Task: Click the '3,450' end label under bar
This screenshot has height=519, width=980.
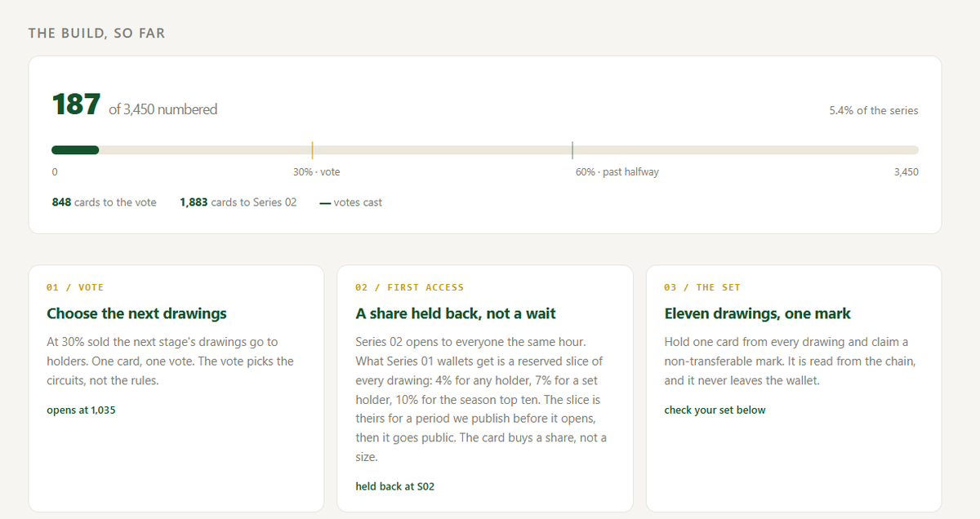Action: coord(906,172)
